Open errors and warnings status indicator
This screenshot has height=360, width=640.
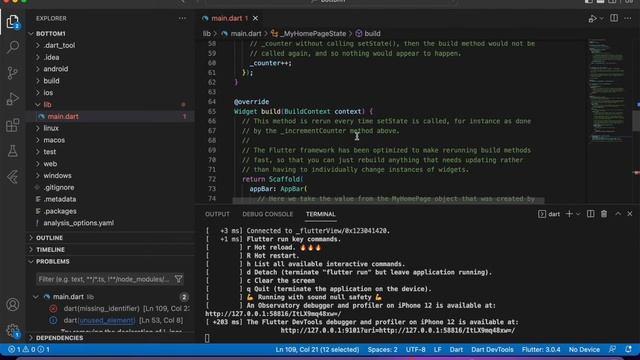(29, 349)
